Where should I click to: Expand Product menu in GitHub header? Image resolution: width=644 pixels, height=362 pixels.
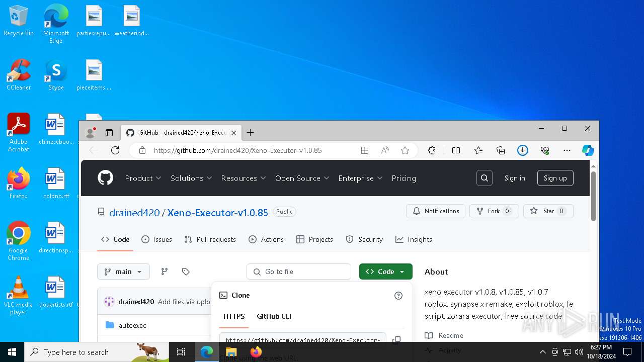[143, 178]
